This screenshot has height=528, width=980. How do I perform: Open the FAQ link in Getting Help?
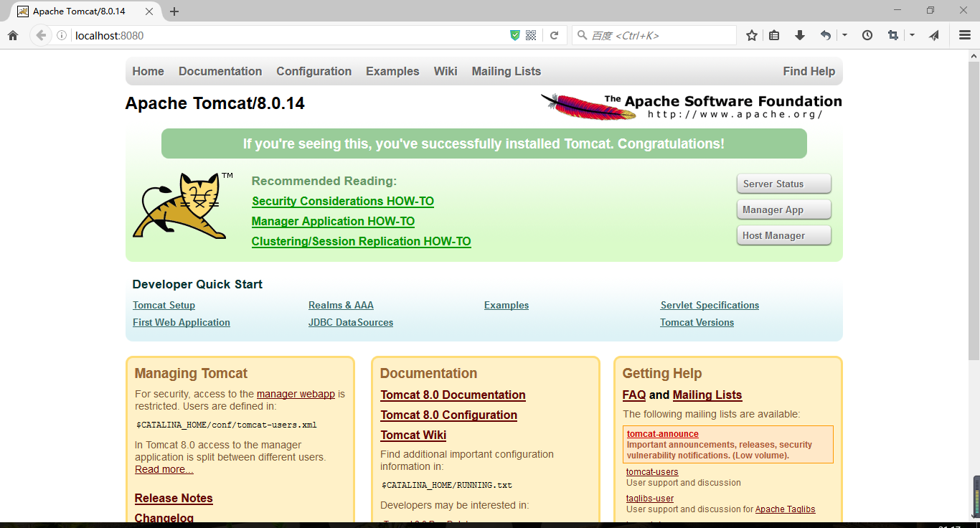coord(634,395)
